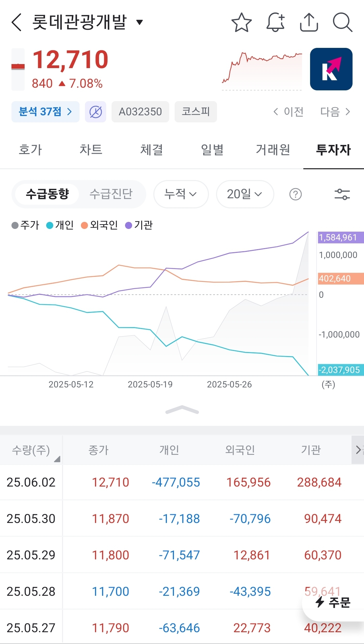The image size is (364, 644).
Task: Add stock to favorites with star icon
Action: coord(241,22)
